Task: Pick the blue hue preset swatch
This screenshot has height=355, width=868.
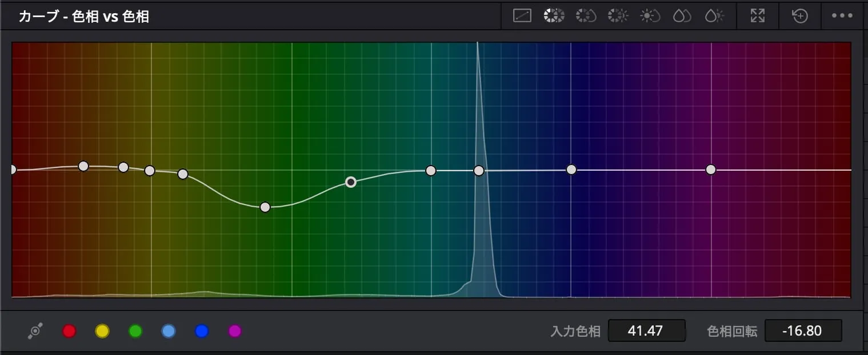Action: 202,331
